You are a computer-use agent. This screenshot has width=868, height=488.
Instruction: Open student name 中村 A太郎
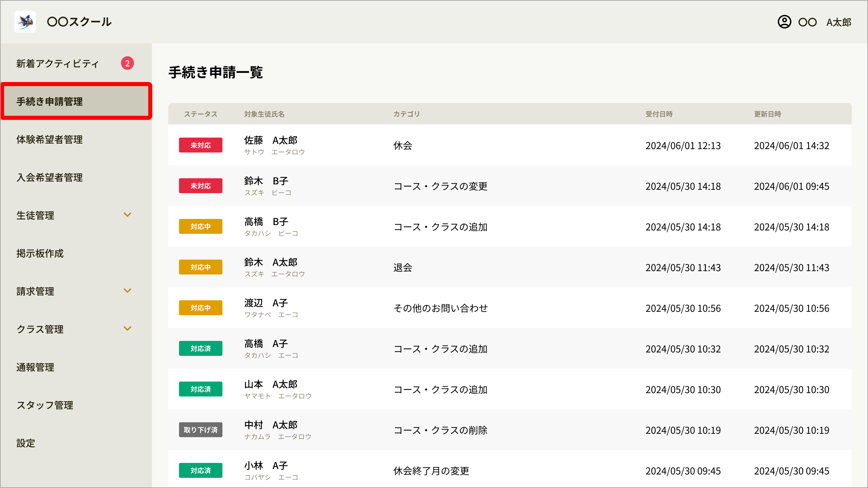coord(271,425)
